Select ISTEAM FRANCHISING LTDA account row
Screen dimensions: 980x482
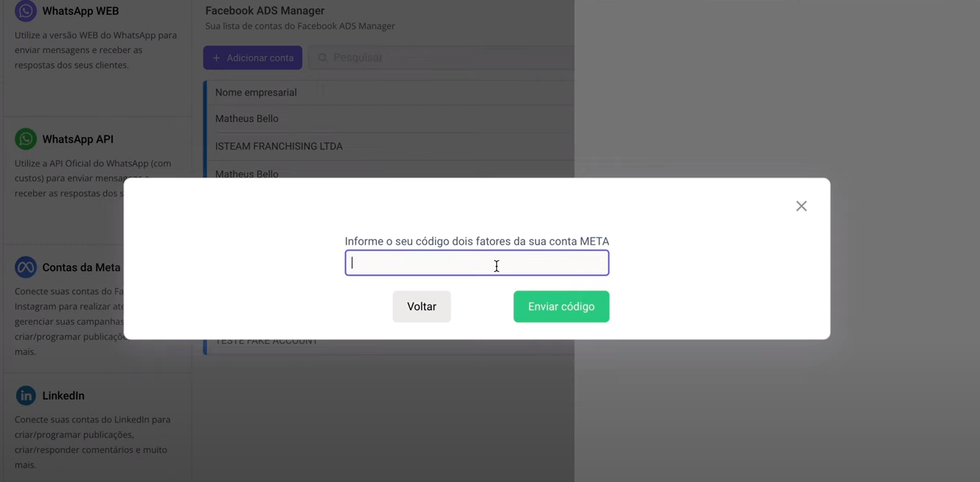pyautogui.click(x=279, y=146)
